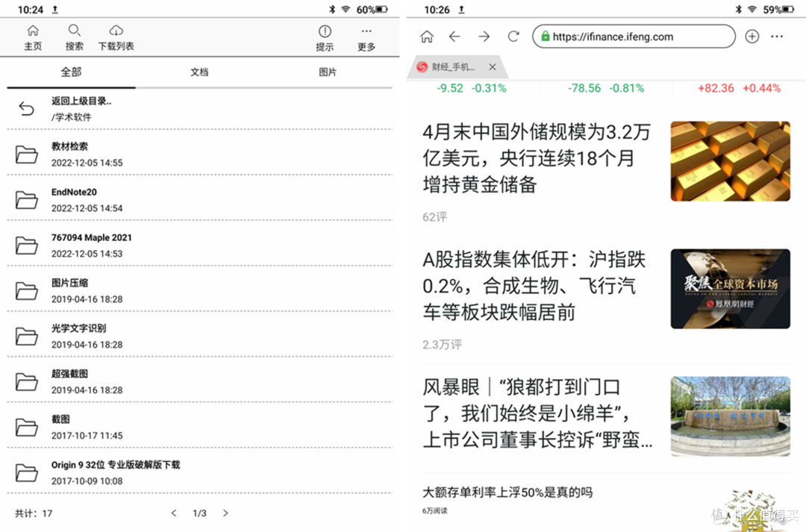
Task: Return to parent directory 返回上级目录
Action: (x=199, y=108)
